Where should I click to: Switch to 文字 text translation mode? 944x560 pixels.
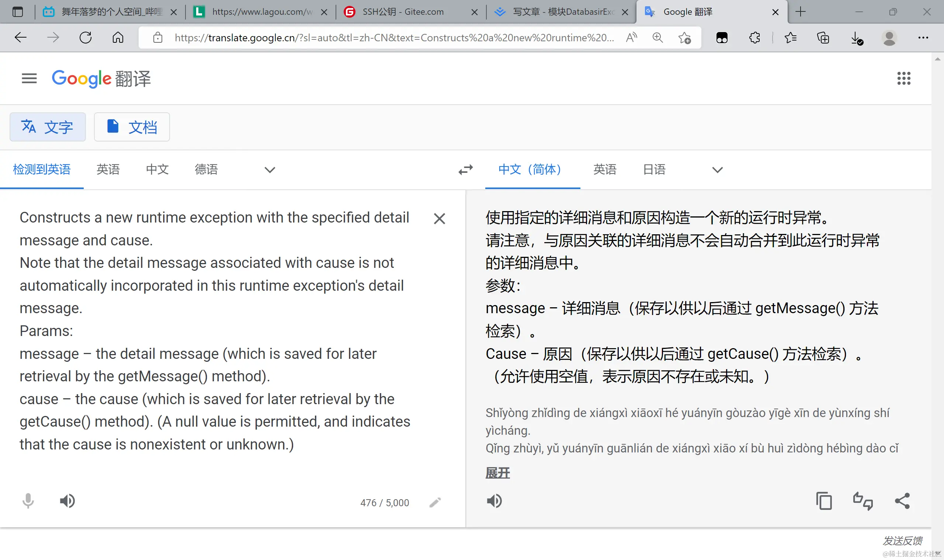pos(48,127)
